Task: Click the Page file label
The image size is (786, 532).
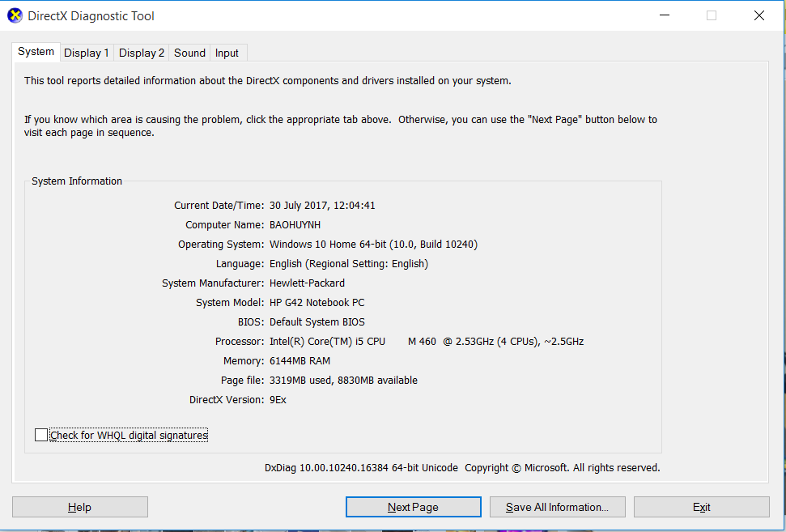Action: (x=242, y=380)
